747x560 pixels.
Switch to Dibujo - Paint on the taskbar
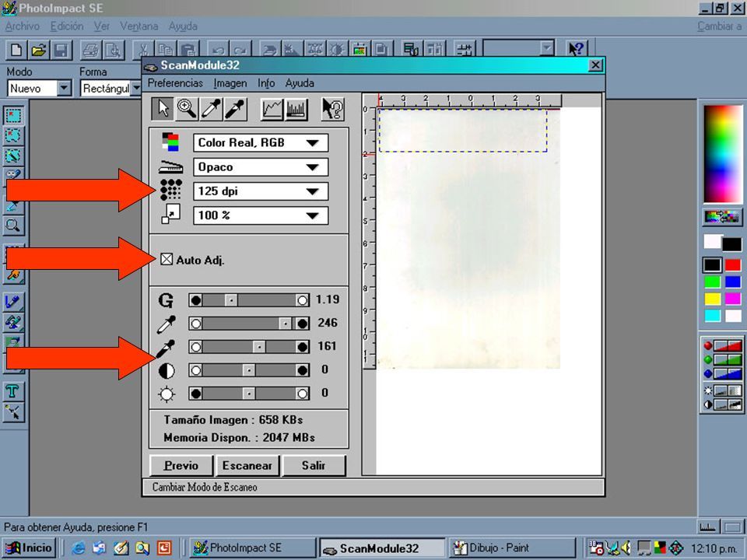click(x=512, y=548)
